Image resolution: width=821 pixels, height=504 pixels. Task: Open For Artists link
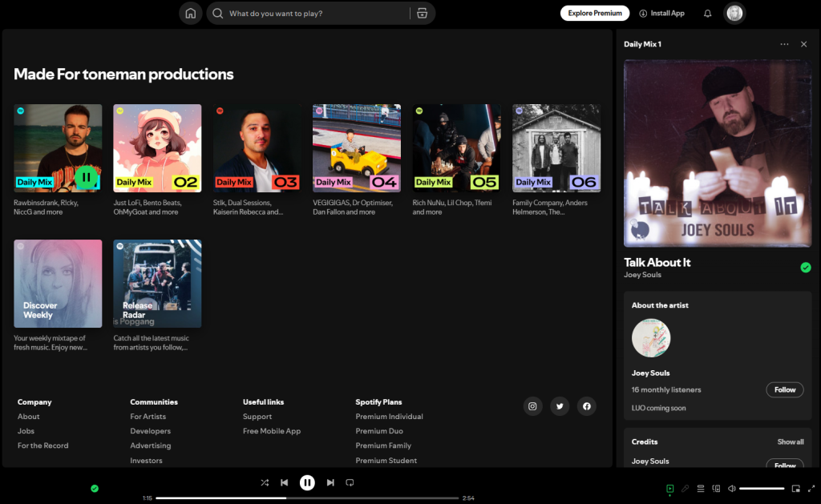(148, 417)
